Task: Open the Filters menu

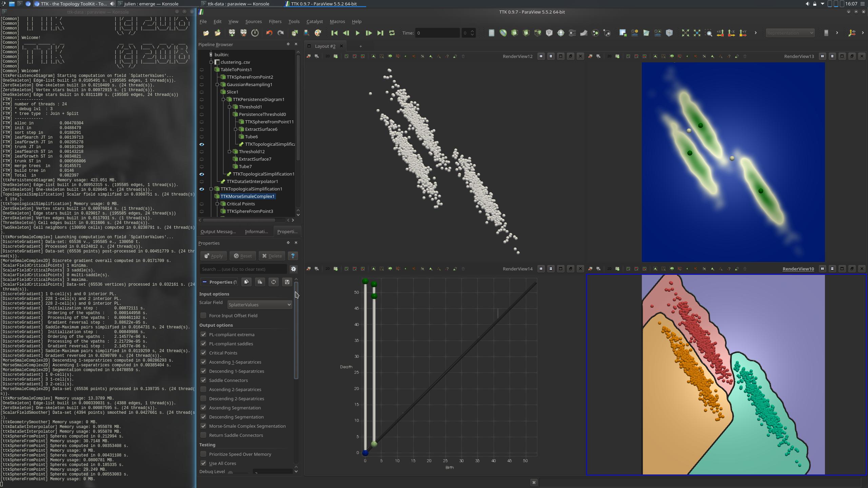Action: 275,21
